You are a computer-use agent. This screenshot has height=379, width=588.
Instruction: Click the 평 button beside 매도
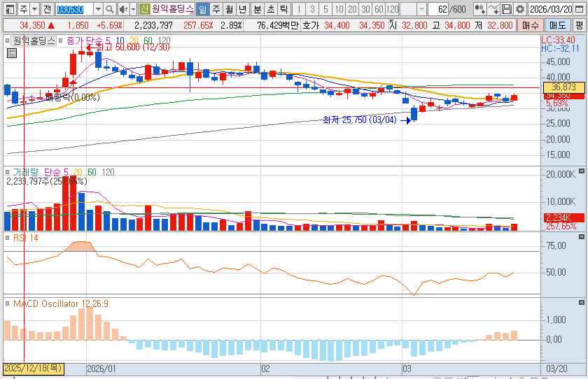[x=580, y=25]
